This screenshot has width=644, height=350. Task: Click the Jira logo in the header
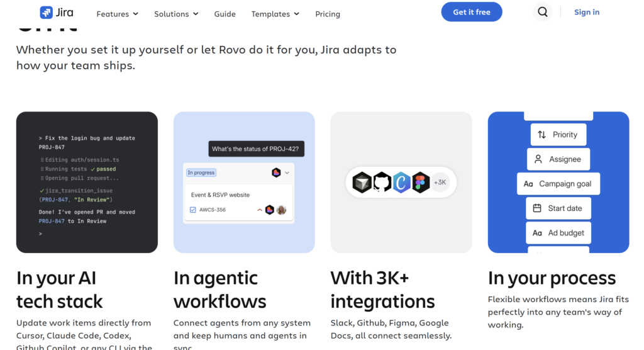tap(57, 13)
